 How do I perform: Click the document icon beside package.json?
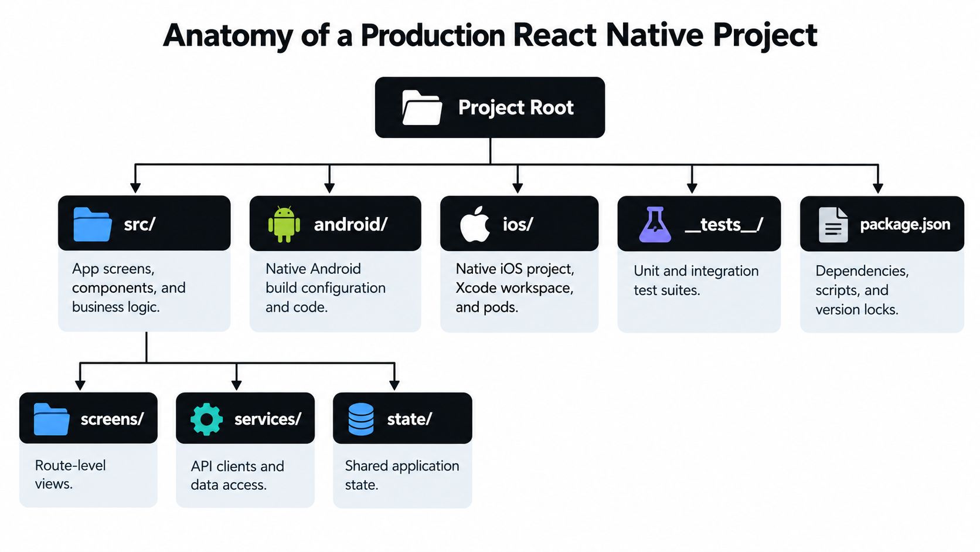[x=833, y=225]
